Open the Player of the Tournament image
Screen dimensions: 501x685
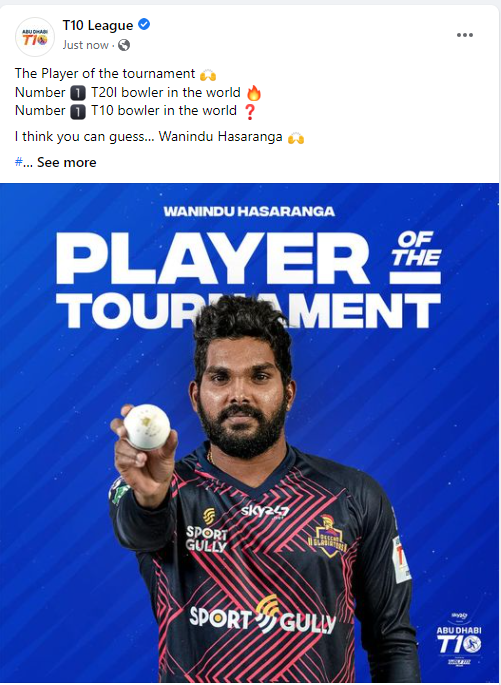coord(249,432)
